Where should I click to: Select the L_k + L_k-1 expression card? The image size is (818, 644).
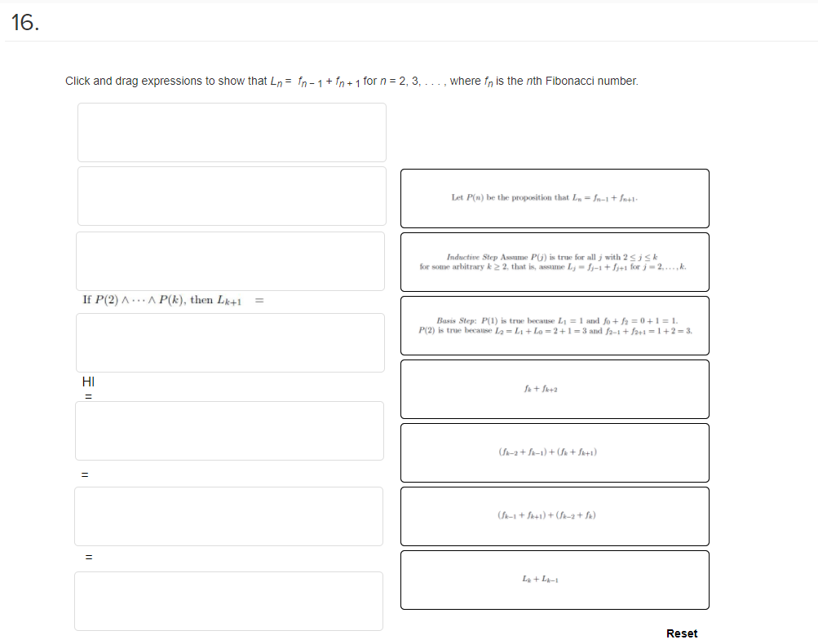555,580
